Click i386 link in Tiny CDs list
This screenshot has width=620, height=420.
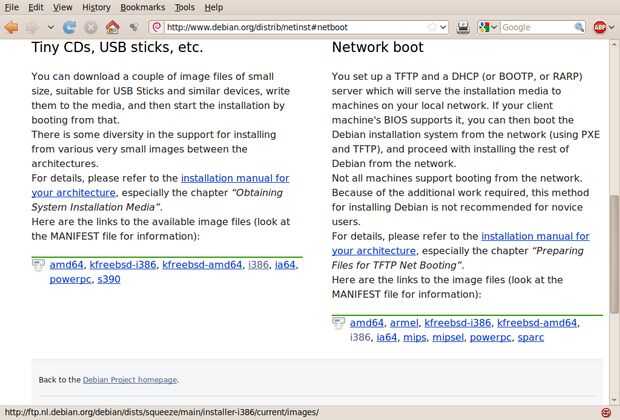coord(258,265)
